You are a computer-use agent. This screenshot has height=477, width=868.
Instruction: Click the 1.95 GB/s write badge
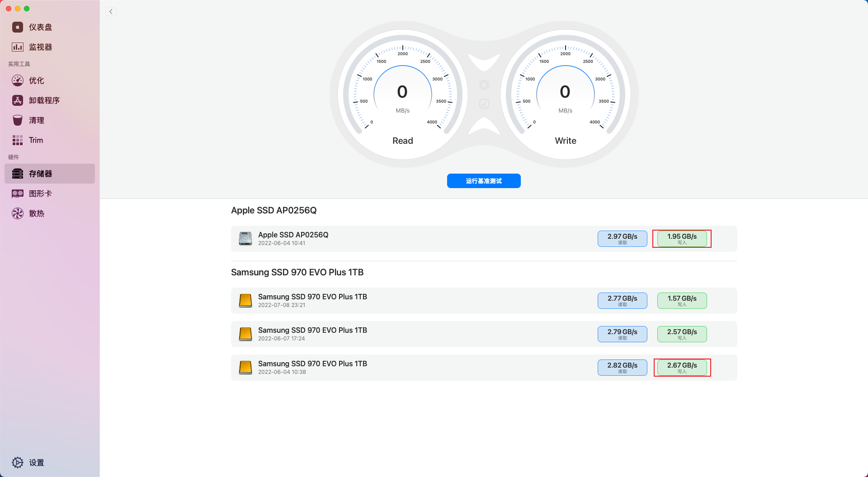[682, 239]
